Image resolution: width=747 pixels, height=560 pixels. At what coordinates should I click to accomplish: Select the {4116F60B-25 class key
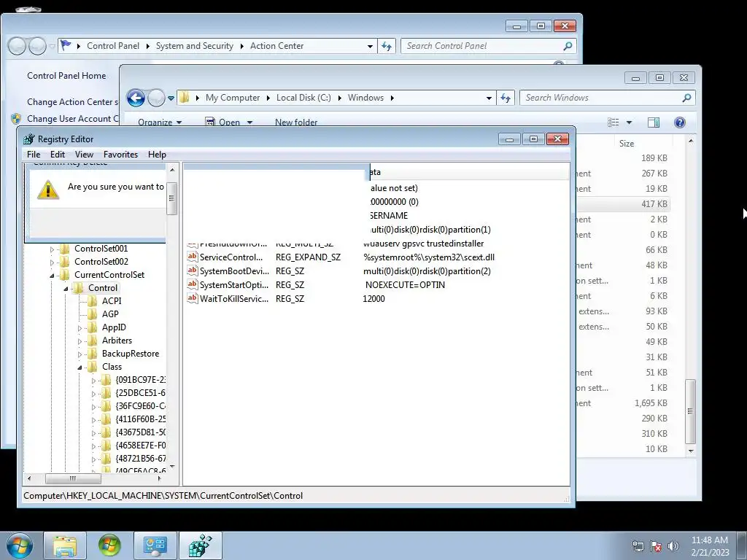tap(140, 419)
